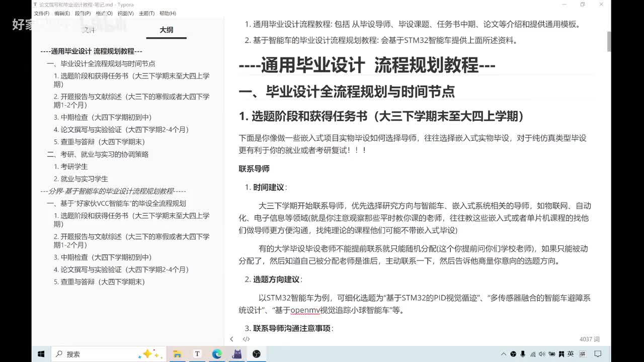Click editor heading 一、毕业设计全流程规划与时间节点
Screen dimensions: 644x362
[347, 91]
